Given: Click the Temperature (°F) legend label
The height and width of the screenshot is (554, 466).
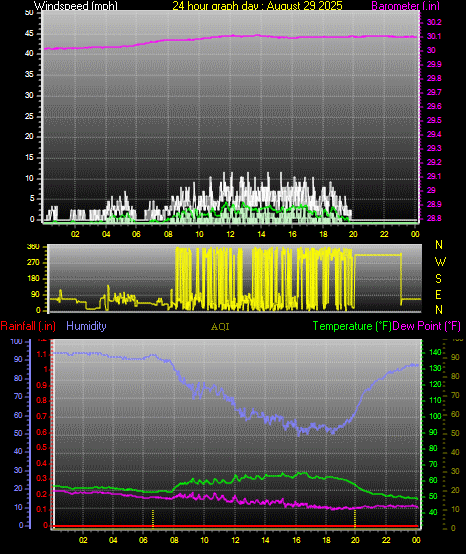Looking at the screenshot, I should (x=352, y=326).
